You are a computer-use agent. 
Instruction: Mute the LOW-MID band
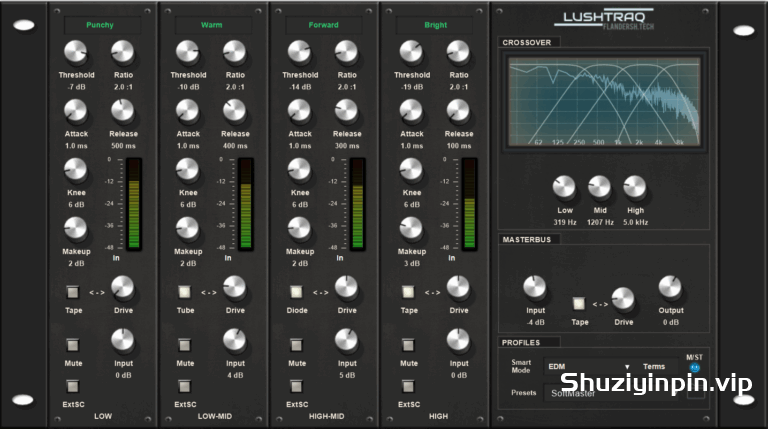click(x=184, y=345)
